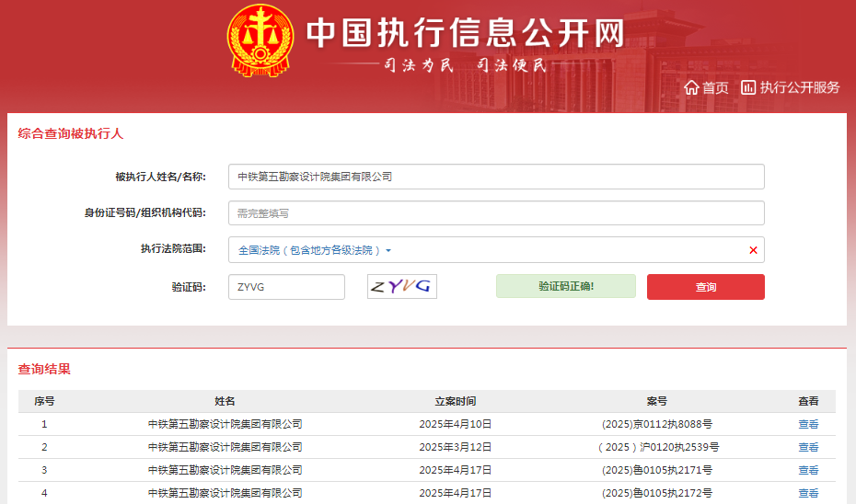Open the 首页 home link
Screen dimensions: 856x504
pyautogui.click(x=715, y=87)
